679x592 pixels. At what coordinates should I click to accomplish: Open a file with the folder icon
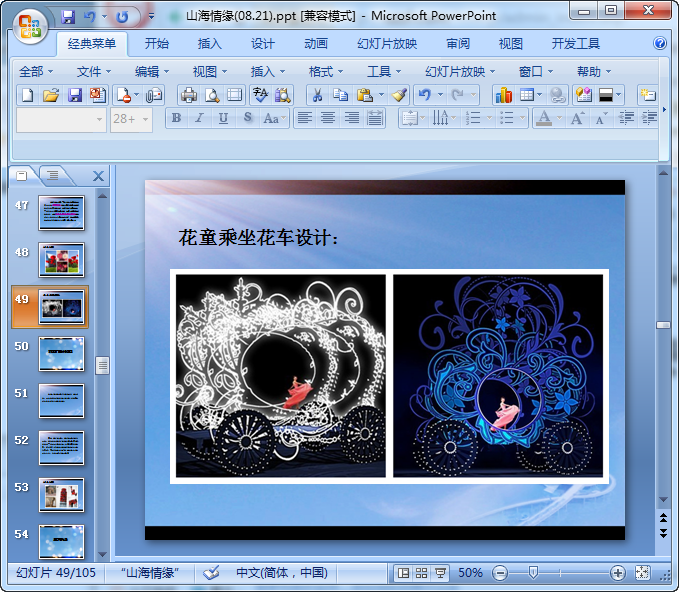51,95
